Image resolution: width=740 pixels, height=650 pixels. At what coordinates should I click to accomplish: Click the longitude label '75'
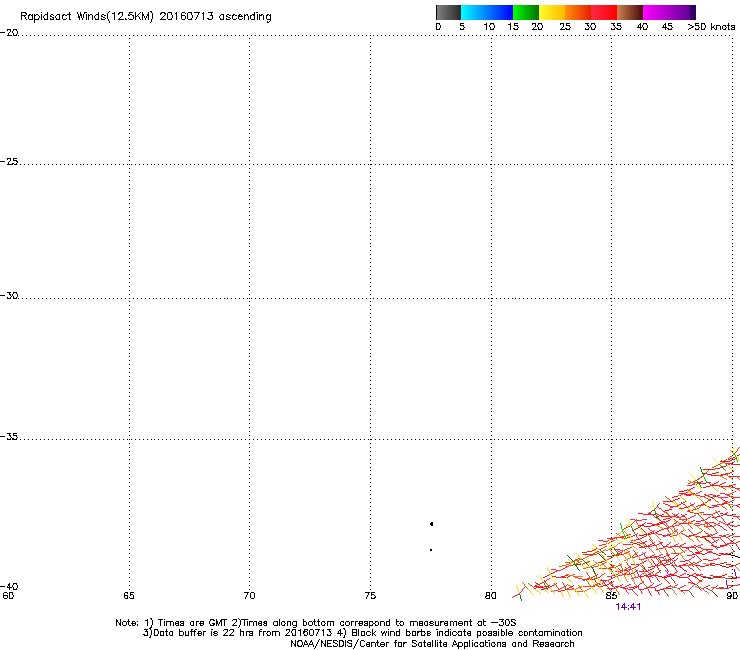coord(370,596)
